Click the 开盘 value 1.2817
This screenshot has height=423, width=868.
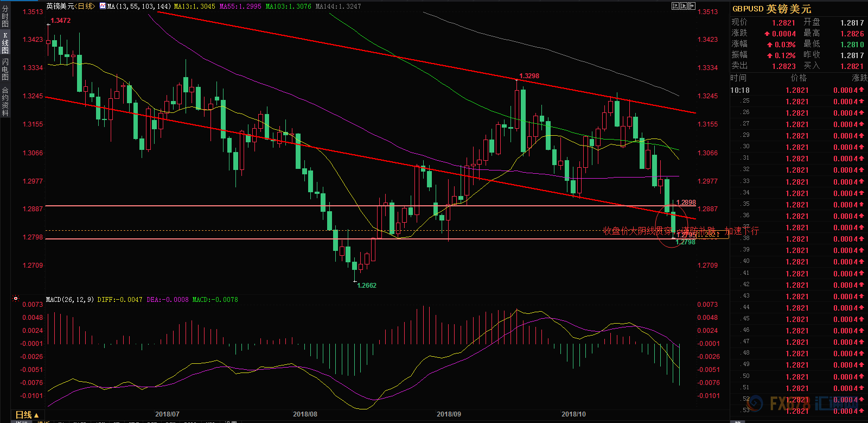pyautogui.click(x=852, y=23)
